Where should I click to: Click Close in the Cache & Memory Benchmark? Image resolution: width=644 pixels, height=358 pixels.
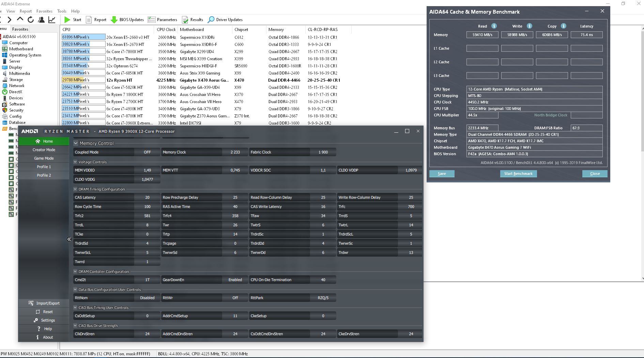(x=595, y=174)
